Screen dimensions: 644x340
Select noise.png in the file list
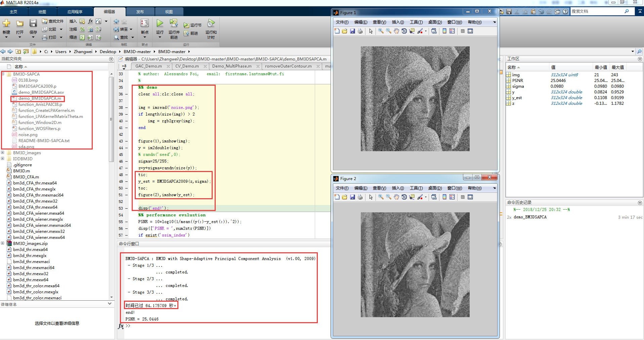click(x=28, y=135)
